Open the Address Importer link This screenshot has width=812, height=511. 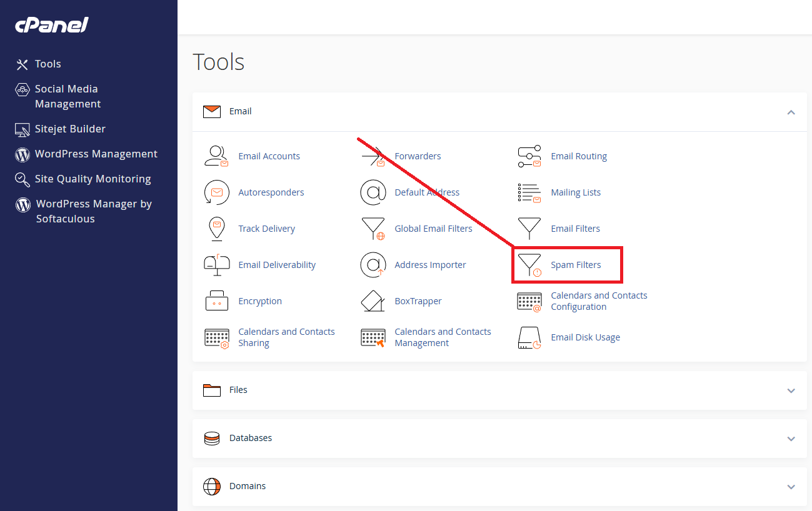point(430,265)
